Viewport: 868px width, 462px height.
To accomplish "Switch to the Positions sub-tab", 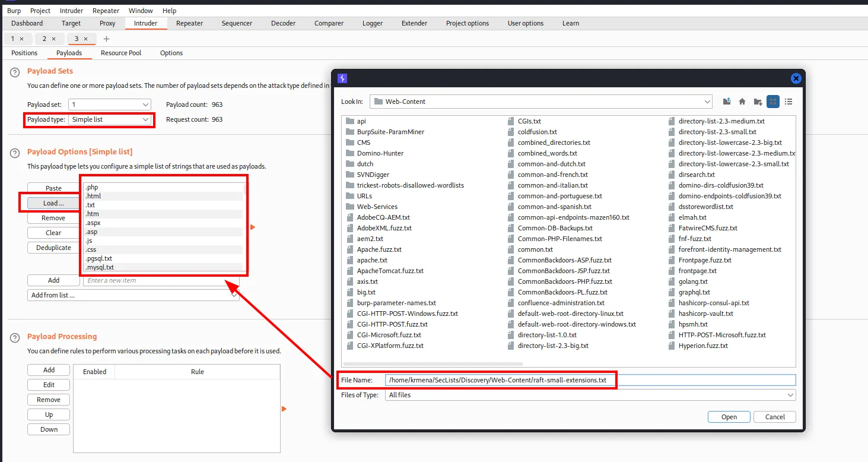I will pos(24,53).
